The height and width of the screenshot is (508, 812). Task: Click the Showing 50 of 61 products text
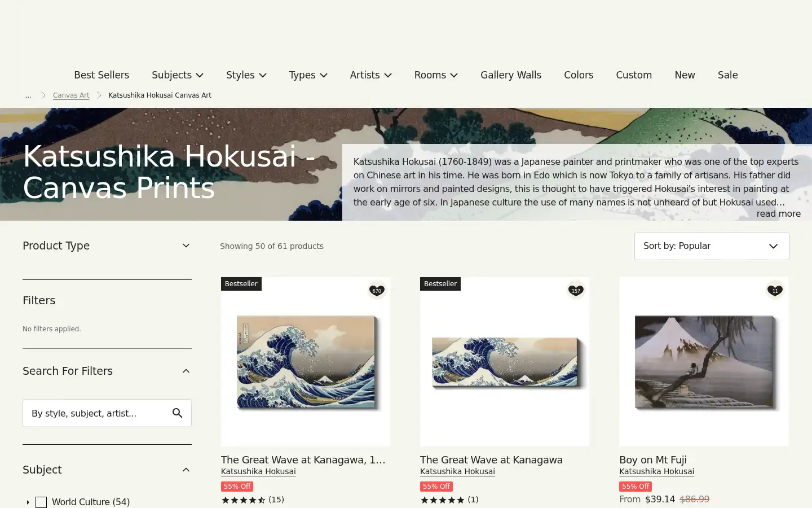click(272, 246)
